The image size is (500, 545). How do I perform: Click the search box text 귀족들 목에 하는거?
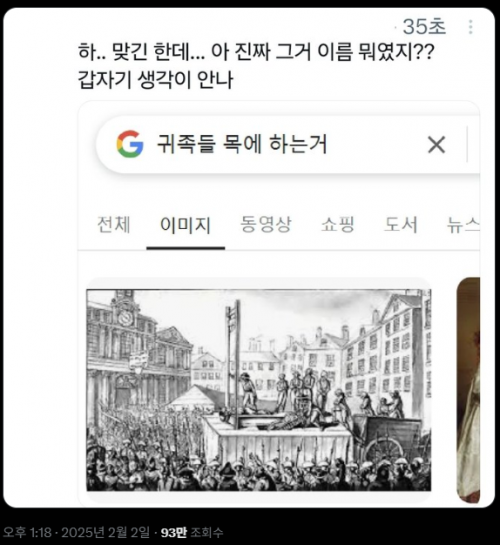(242, 144)
